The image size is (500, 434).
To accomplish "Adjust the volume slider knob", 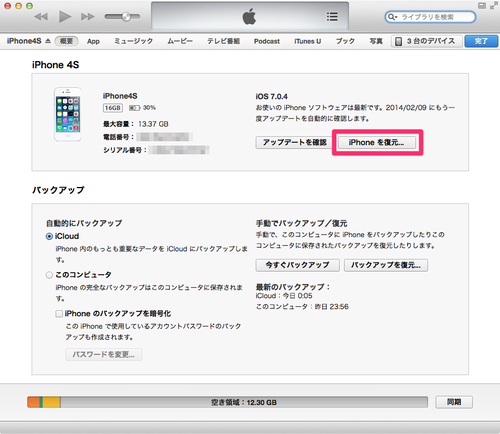I will click(x=126, y=16).
